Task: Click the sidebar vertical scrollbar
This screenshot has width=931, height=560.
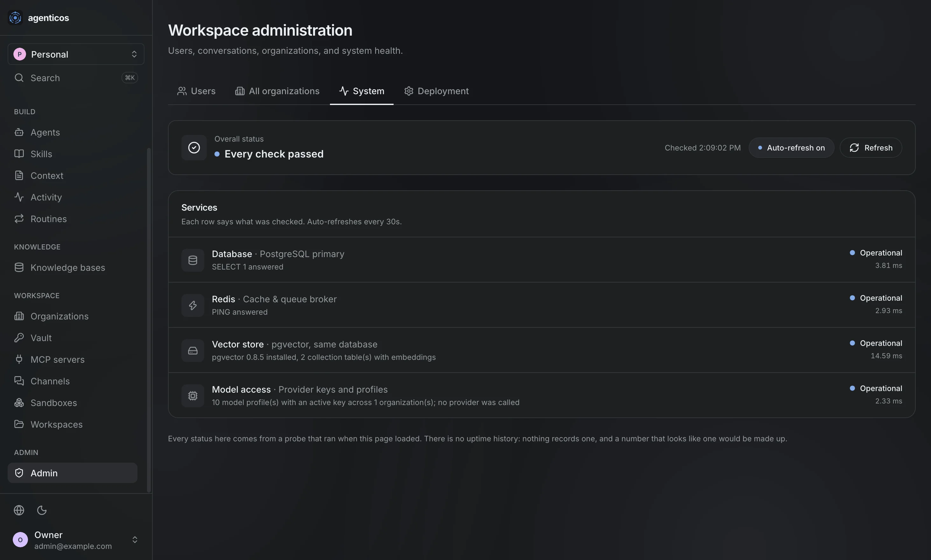Action: pyautogui.click(x=149, y=320)
